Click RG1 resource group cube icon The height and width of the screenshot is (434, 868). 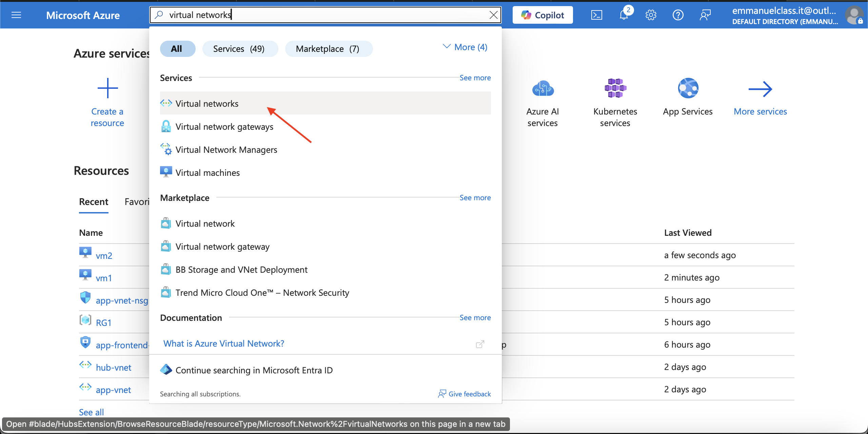85,319
